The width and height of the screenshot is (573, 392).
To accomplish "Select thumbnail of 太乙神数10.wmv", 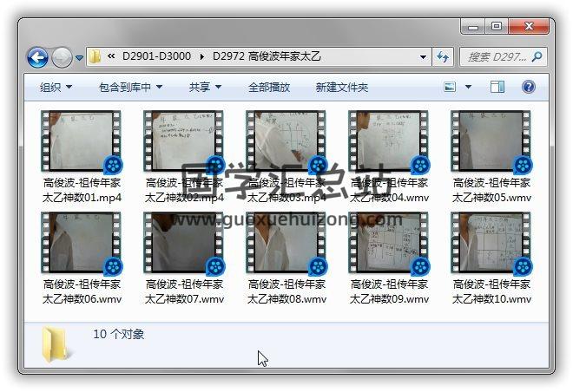I will point(490,242).
